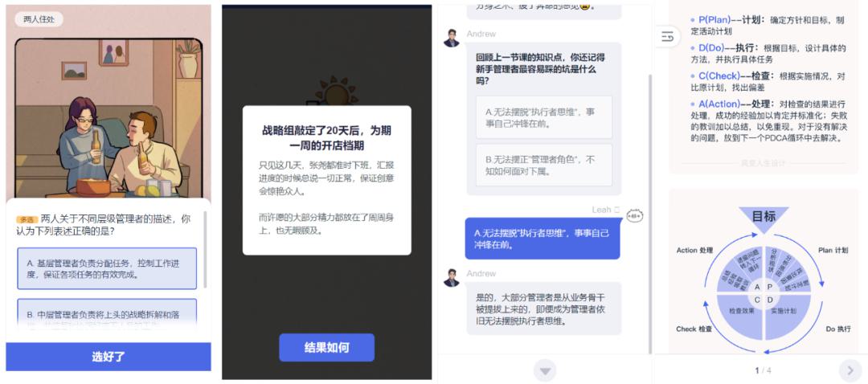
Task: Click the 实施计划 segment of the PDCA wheel
Action: click(x=788, y=316)
